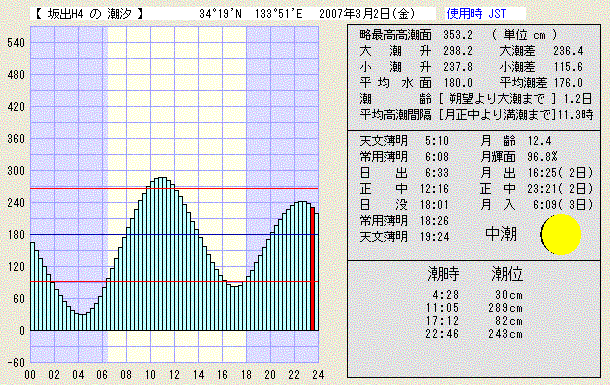Click the y-axis label 540
This screenshot has height=385, width=610.
point(16,42)
